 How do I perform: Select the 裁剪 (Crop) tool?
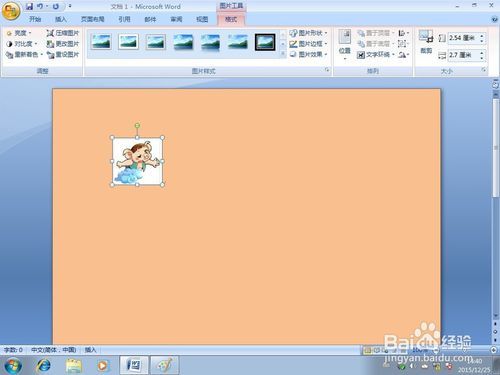coord(426,42)
